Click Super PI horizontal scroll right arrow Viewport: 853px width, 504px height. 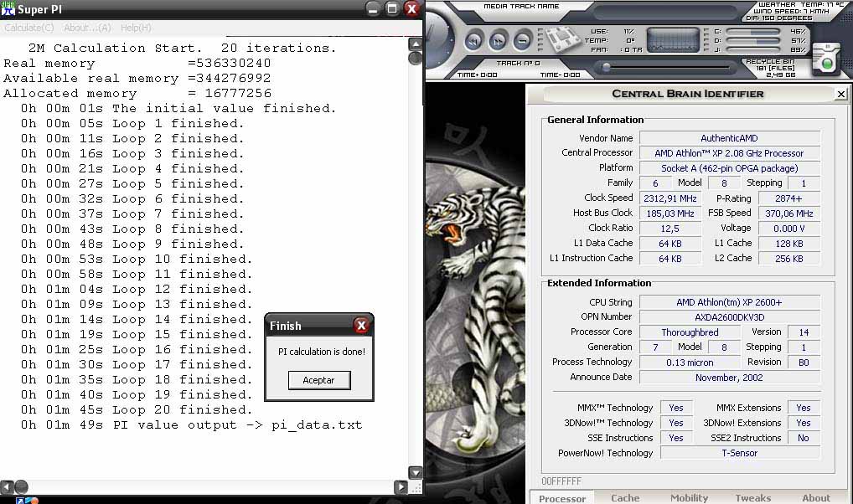click(401, 487)
